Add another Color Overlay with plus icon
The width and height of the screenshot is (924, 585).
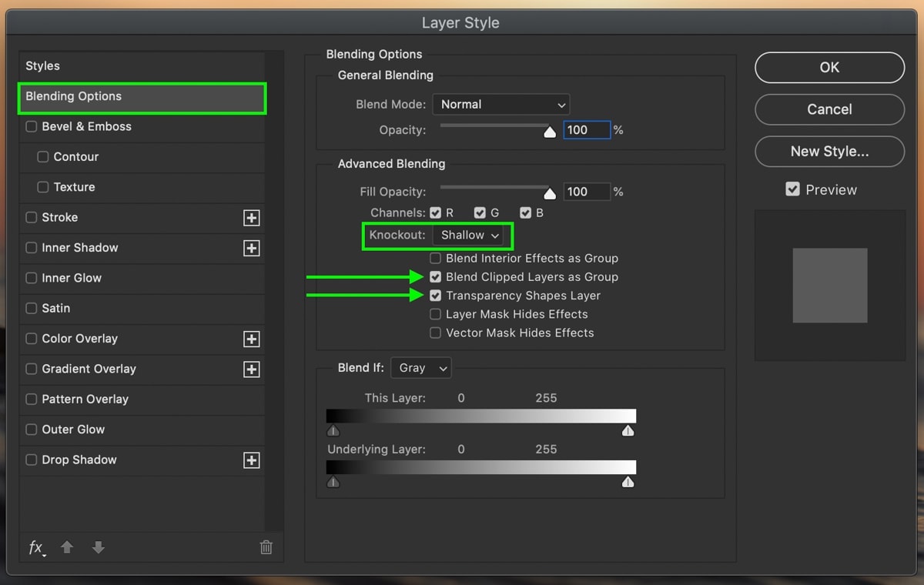[251, 339]
